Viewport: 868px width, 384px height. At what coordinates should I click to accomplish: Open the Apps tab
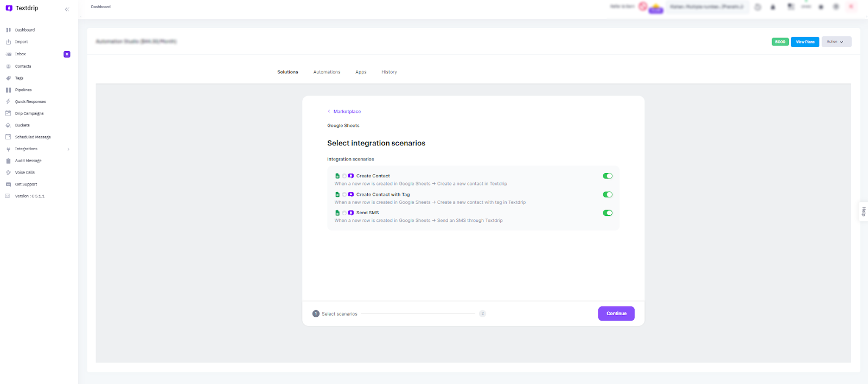pos(361,72)
